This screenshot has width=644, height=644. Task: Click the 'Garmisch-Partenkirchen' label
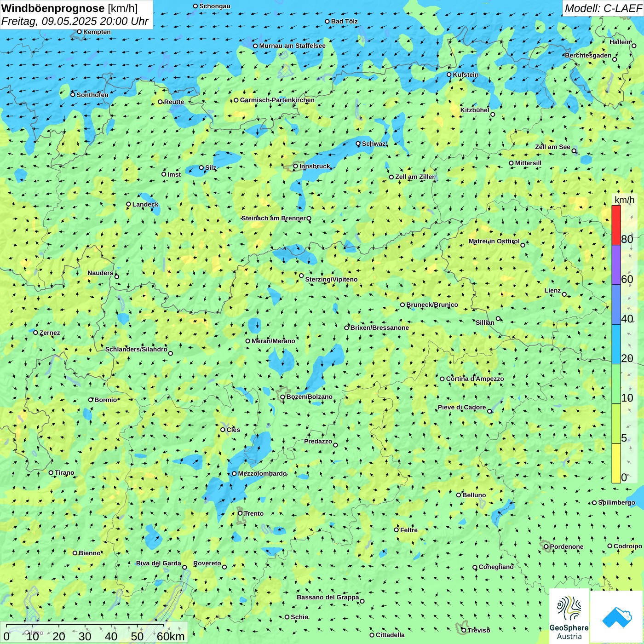pos(277,100)
